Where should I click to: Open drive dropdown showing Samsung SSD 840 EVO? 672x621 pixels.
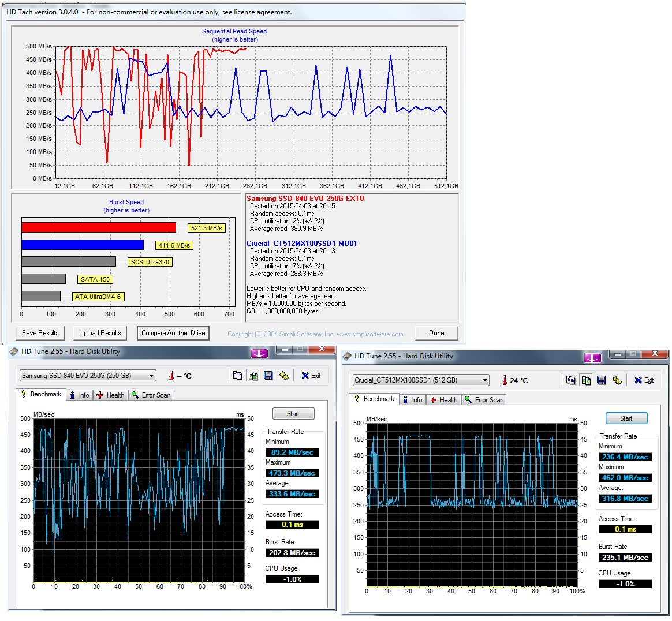(x=88, y=376)
